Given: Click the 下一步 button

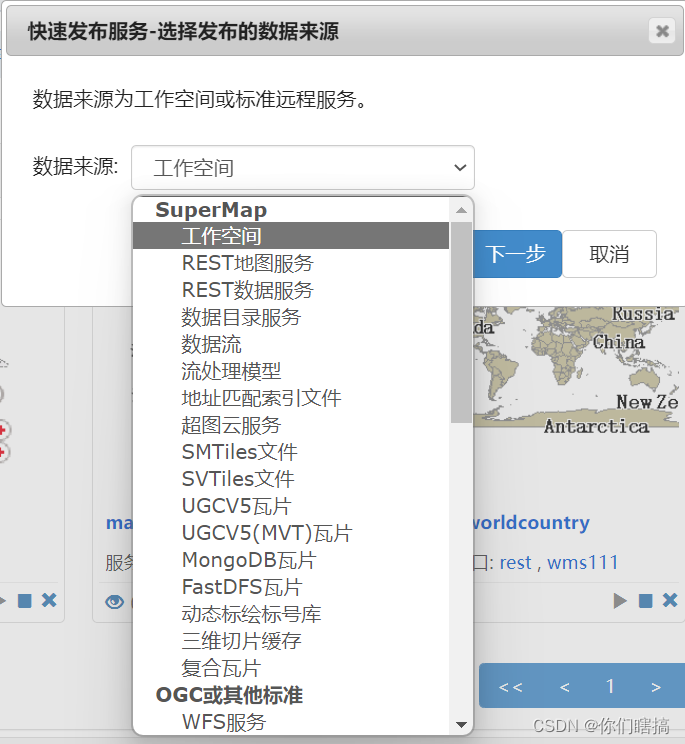Looking at the screenshot, I should (x=517, y=254).
